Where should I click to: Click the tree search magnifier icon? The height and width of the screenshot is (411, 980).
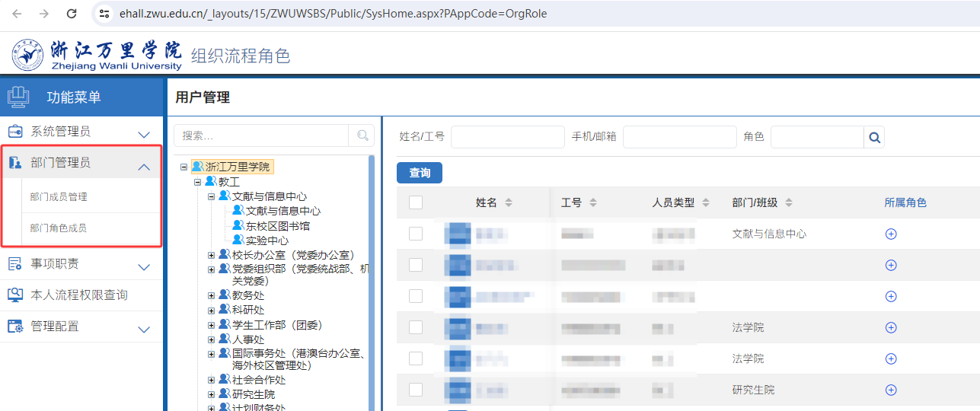tap(362, 135)
